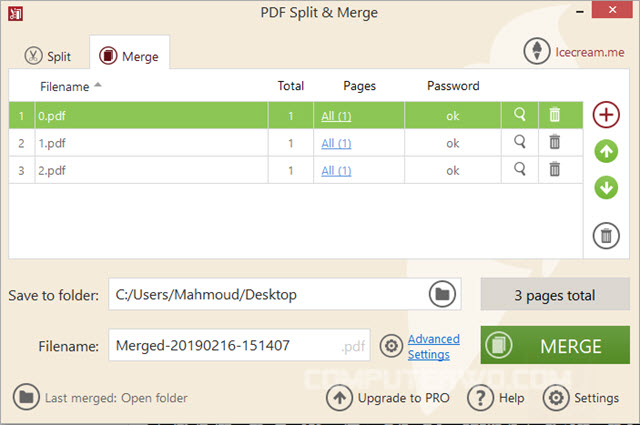
Task: Open Help
Action: point(511,398)
